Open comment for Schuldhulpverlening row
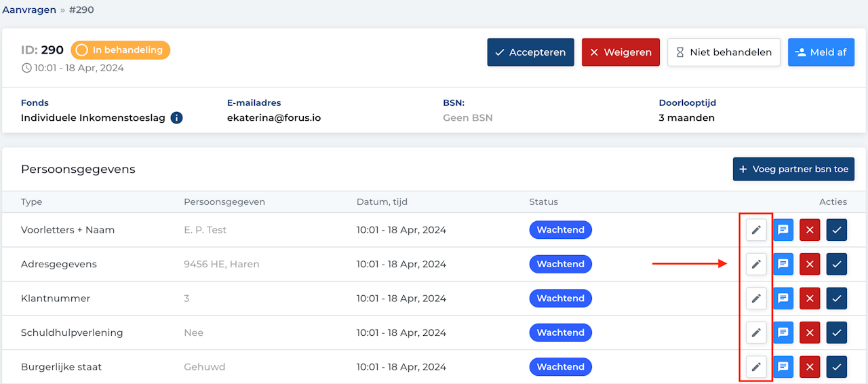 783,332
